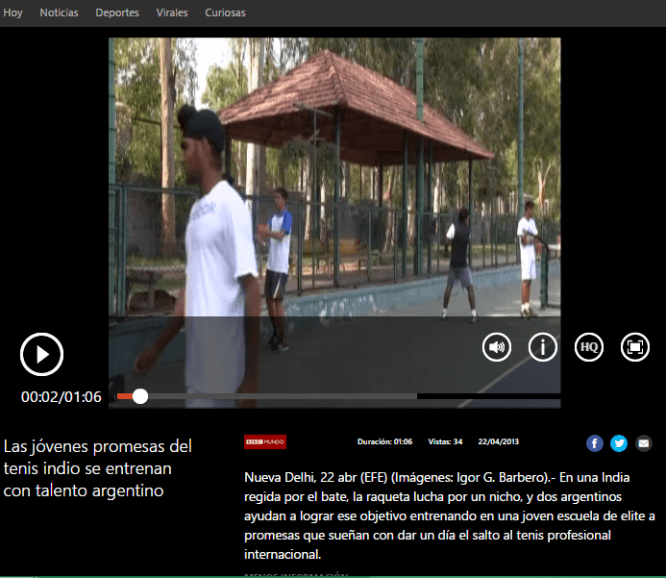Enter fullscreen mode for the video
Screen dimensions: 666x578
click(635, 347)
